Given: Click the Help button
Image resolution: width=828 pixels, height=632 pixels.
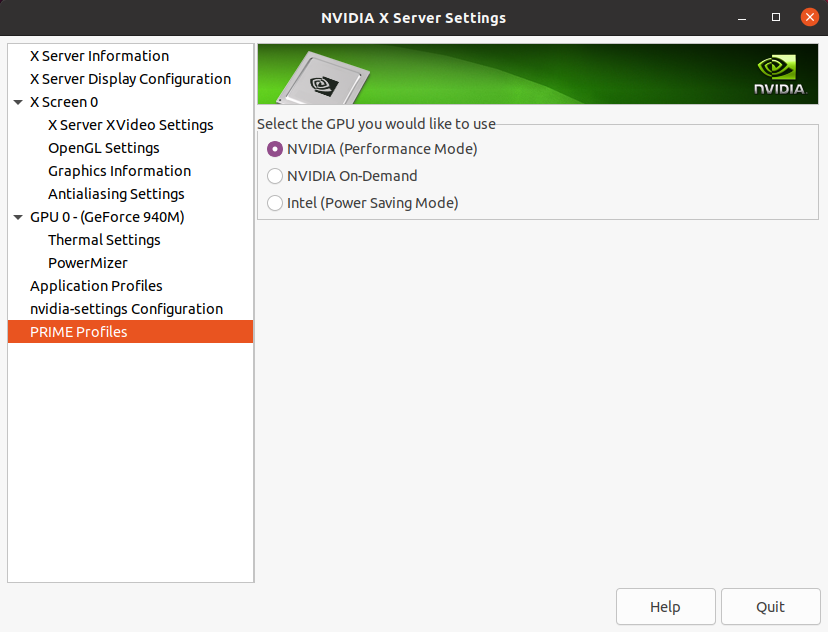Looking at the screenshot, I should (x=665, y=607).
